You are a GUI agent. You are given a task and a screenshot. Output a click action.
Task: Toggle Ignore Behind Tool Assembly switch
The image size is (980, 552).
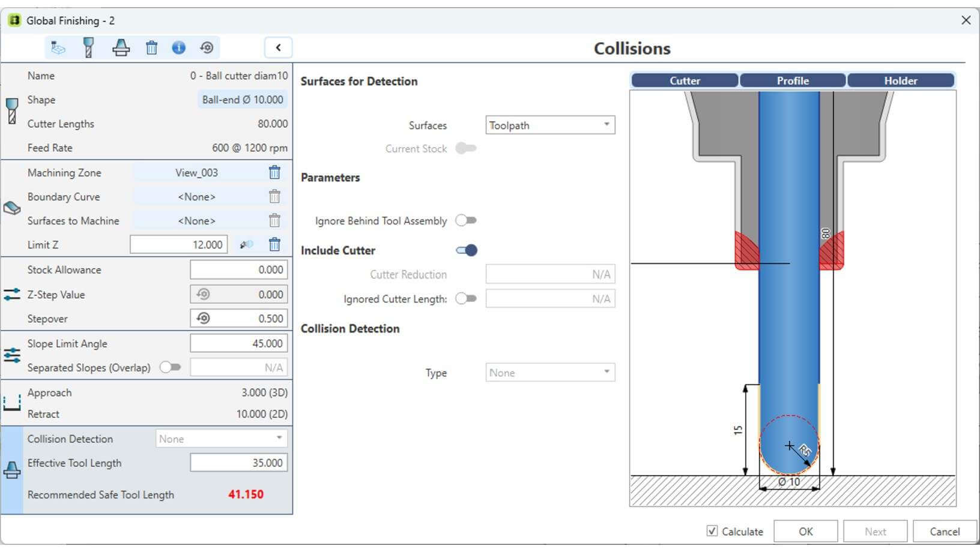pos(466,220)
